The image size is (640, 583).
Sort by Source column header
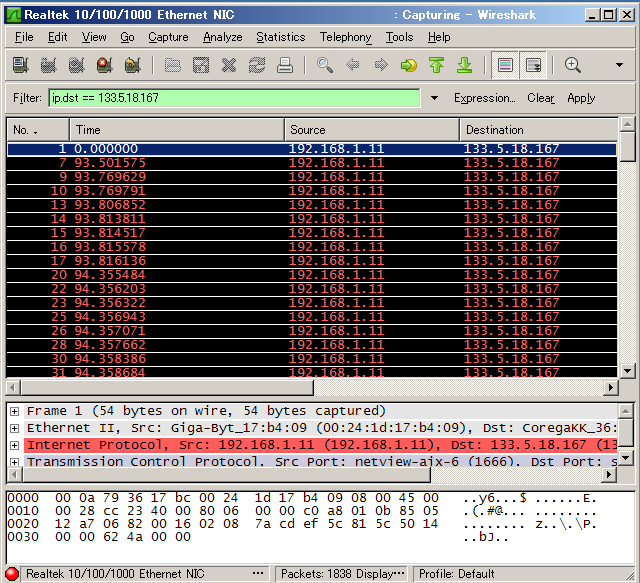pos(372,130)
